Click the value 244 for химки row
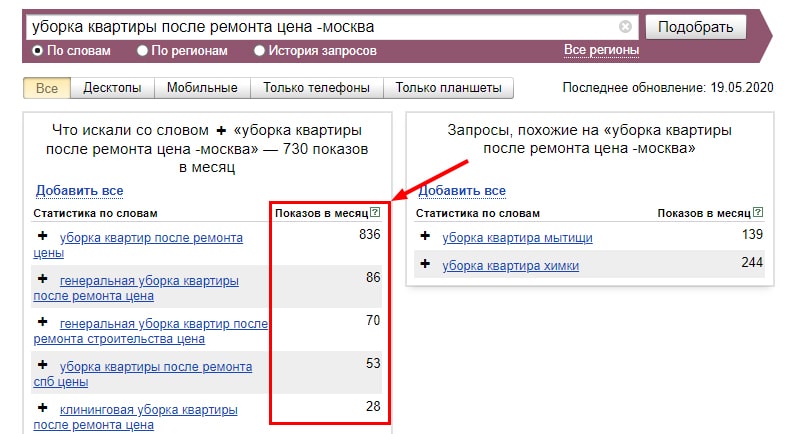800x434 pixels. point(752,263)
